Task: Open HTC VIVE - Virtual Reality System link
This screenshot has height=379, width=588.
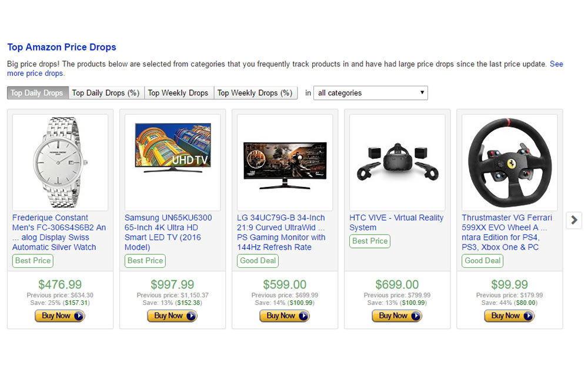Action: click(396, 223)
